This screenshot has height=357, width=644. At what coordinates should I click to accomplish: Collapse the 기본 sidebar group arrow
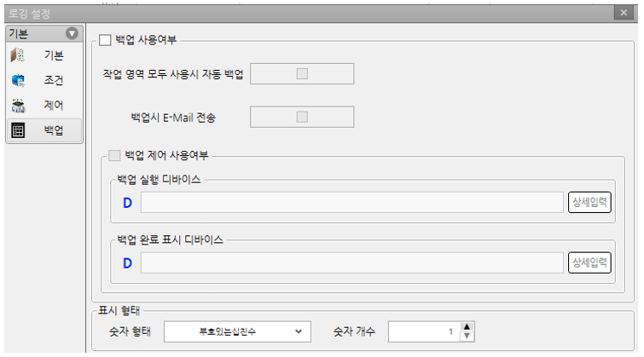[72, 33]
